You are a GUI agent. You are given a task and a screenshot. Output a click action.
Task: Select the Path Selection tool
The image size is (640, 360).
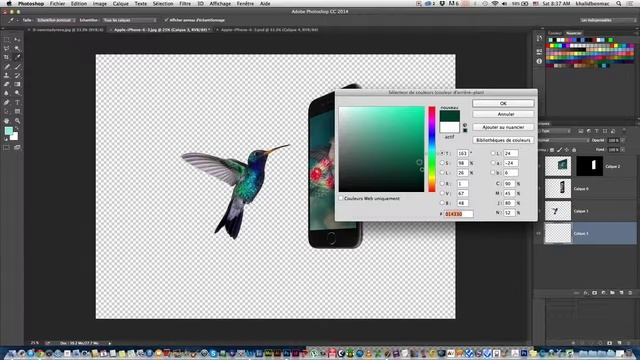tap(7, 111)
